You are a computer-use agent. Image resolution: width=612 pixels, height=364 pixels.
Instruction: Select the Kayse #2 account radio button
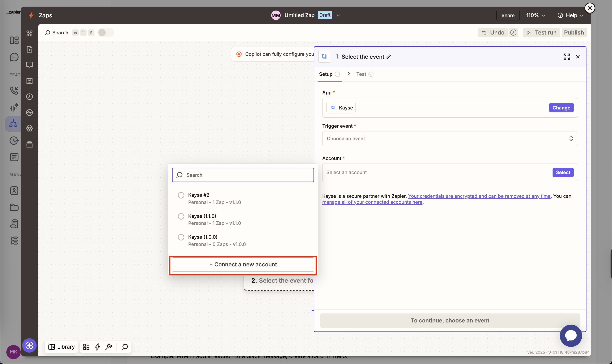pyautogui.click(x=181, y=195)
